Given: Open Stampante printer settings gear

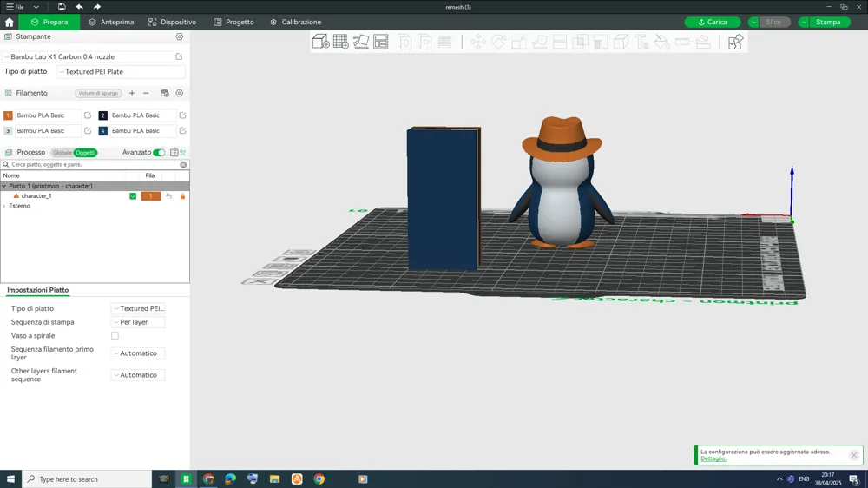Looking at the screenshot, I should tap(180, 36).
